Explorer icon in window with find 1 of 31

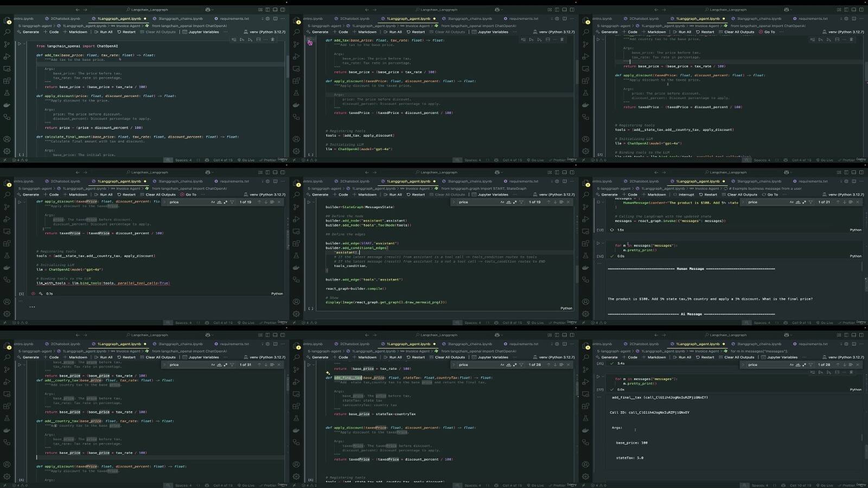[7, 346]
